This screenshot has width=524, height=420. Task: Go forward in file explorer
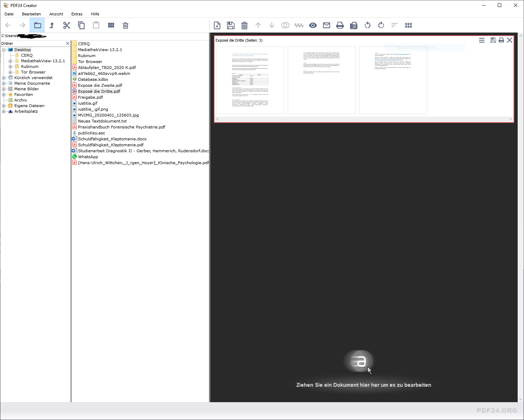tap(22, 25)
